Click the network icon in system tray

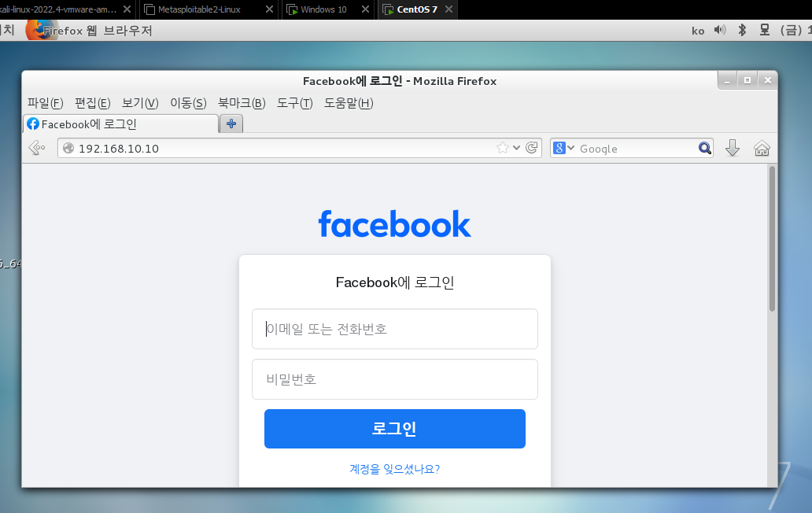(765, 30)
